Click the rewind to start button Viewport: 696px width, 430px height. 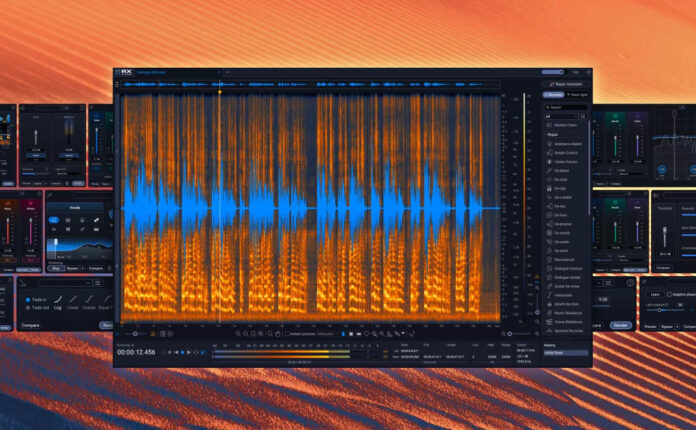click(176, 352)
